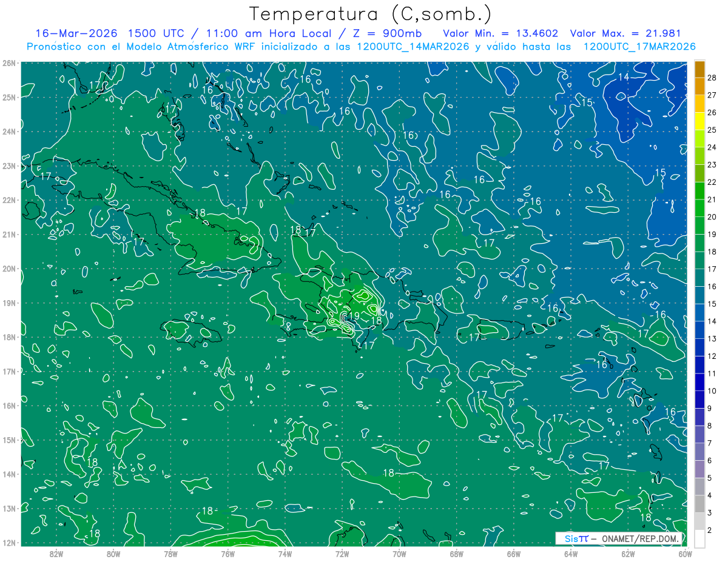
Task: Click the 14N latitude axis label
Action: click(9, 474)
